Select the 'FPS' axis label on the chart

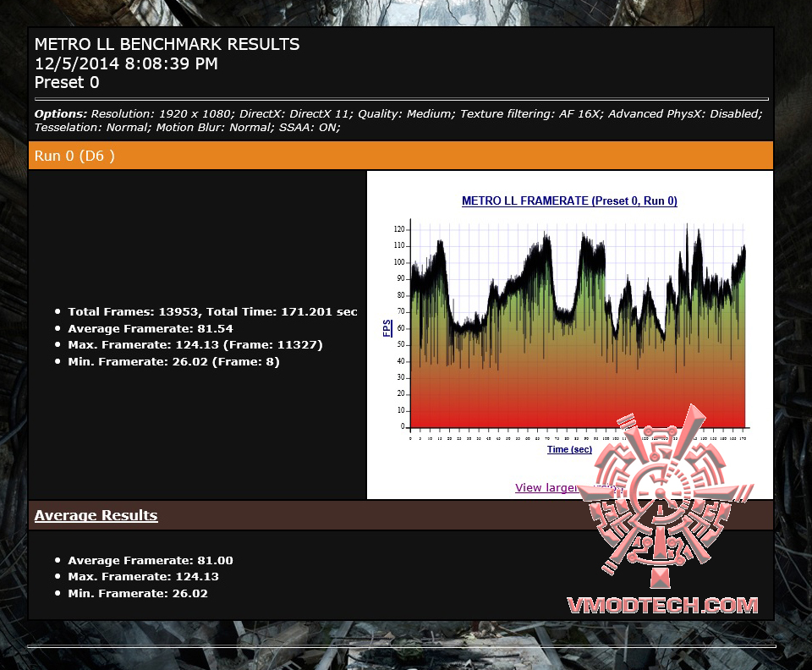(387, 328)
